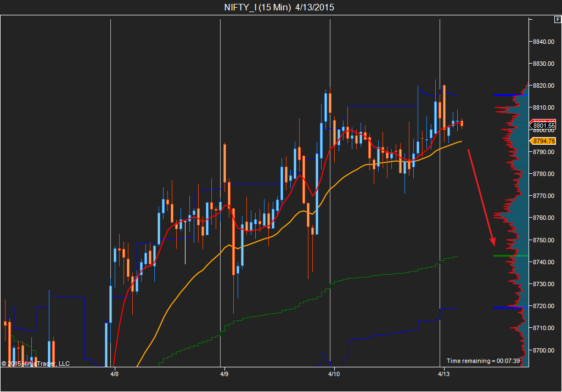This screenshot has width=562, height=392.
Task: Click the 8820.00 price axis label
Action: tap(543, 86)
